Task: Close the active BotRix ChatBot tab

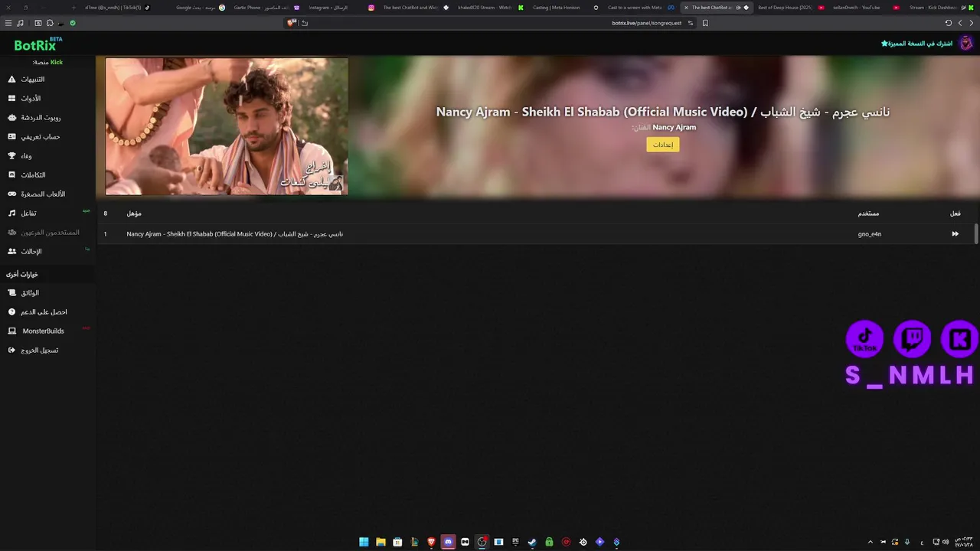Action: tap(686, 8)
